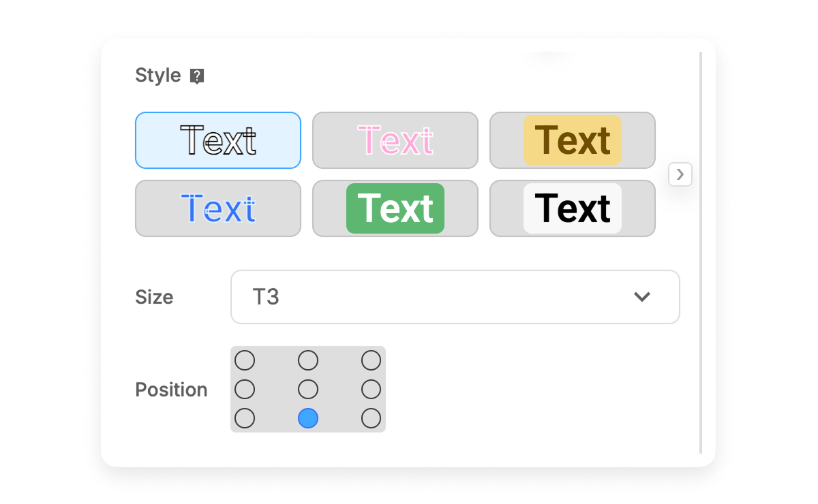Select the pink dotted Text style

[x=395, y=140]
